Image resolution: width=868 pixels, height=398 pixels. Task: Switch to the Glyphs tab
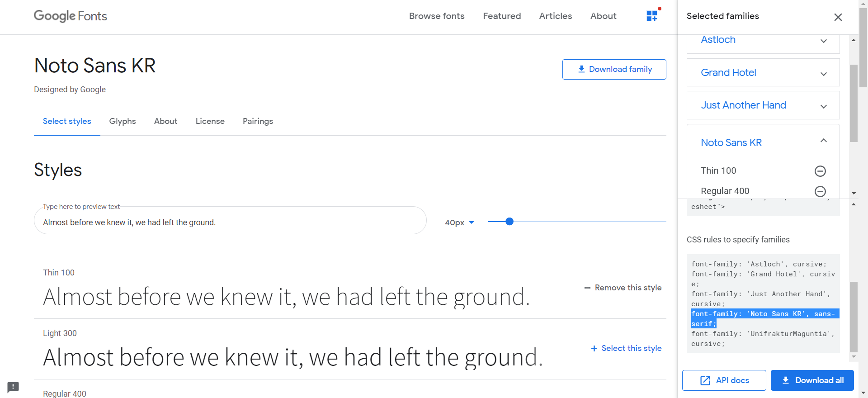click(x=123, y=121)
